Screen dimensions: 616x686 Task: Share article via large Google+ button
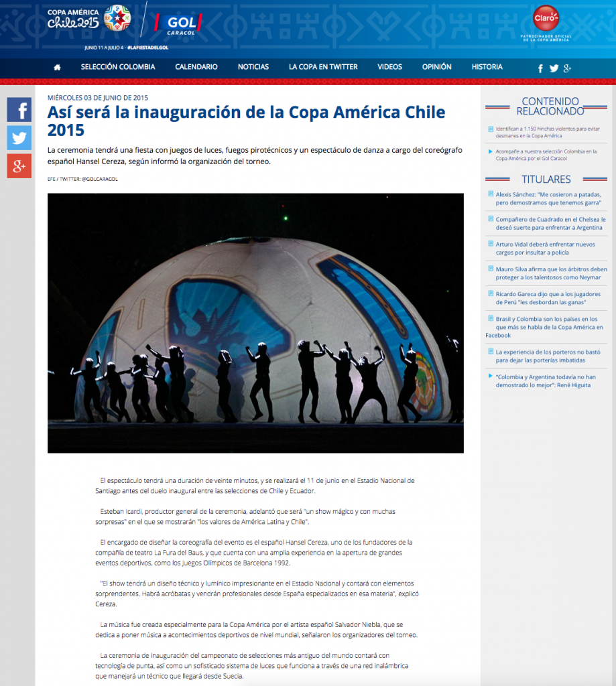19,165
